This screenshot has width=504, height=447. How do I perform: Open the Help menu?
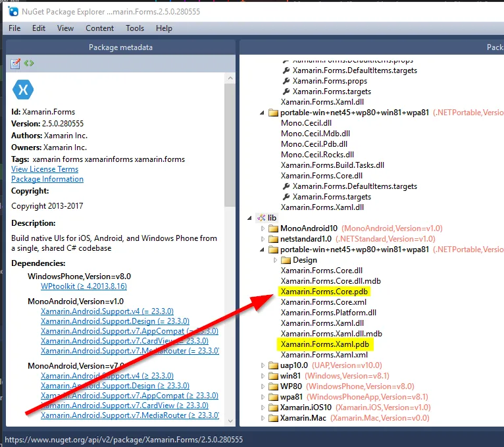[x=164, y=28]
